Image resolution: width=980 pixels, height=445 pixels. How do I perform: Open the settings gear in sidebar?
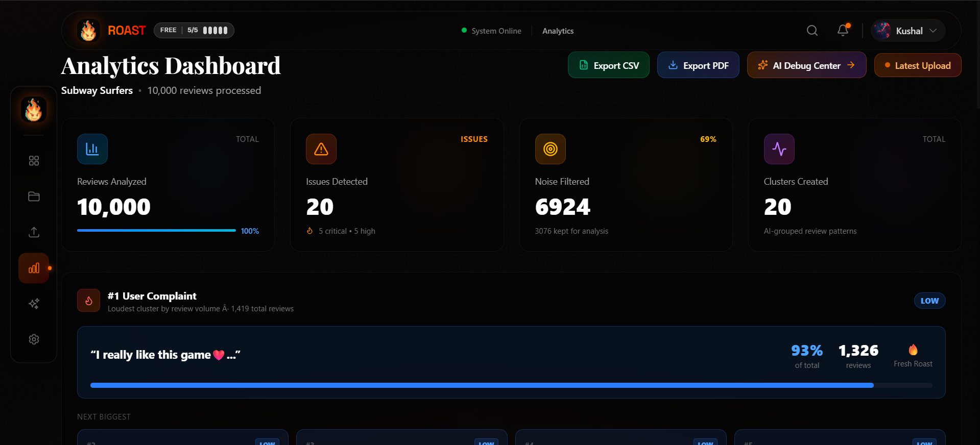pyautogui.click(x=34, y=339)
